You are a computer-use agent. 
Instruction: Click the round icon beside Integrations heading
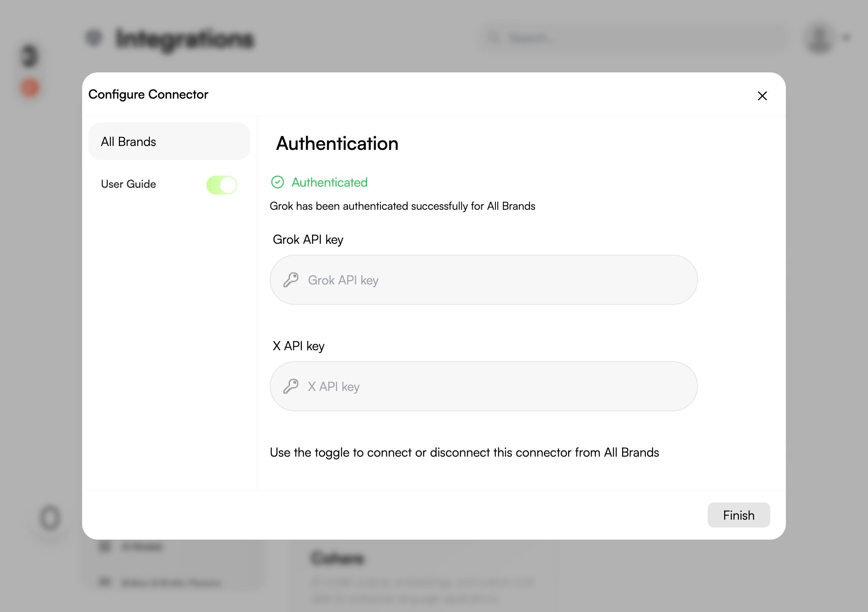pos(94,38)
